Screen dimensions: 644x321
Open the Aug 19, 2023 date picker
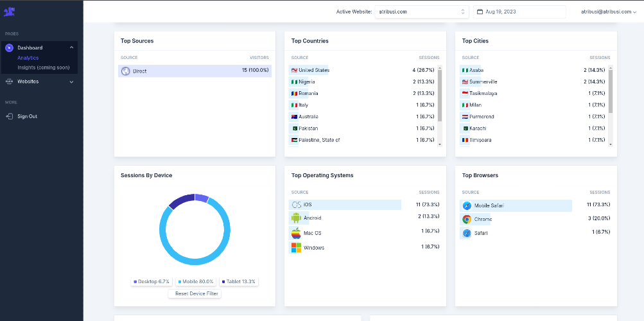click(519, 12)
